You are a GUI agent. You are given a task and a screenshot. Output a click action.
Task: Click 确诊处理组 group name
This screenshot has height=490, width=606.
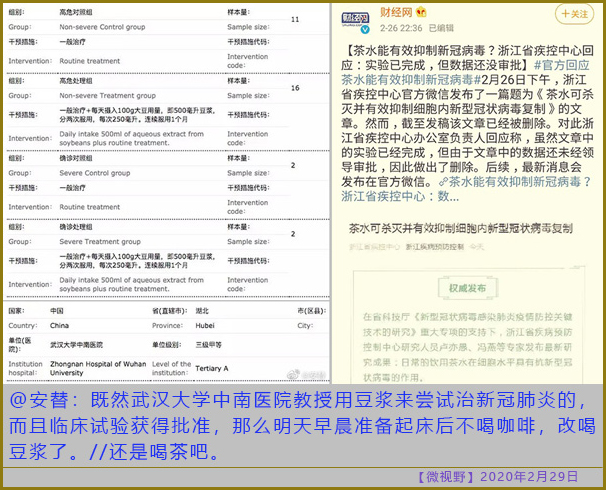(x=76, y=227)
